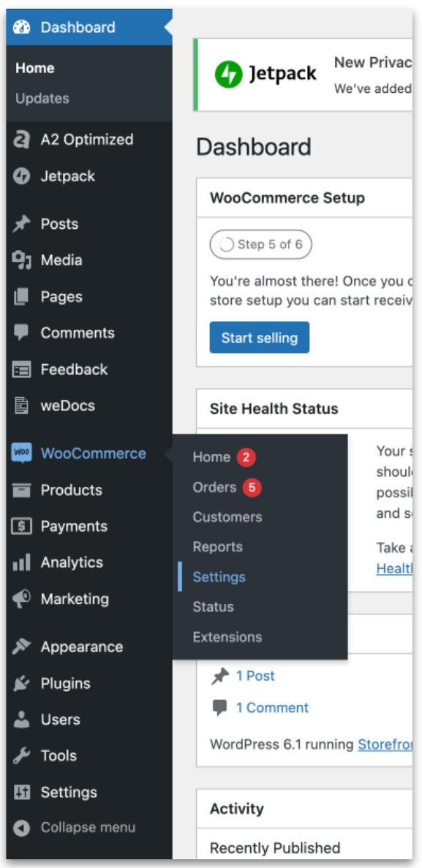This screenshot has height=868, width=422.
Task: Click the red badge 5 next to Orders
Action: [252, 488]
